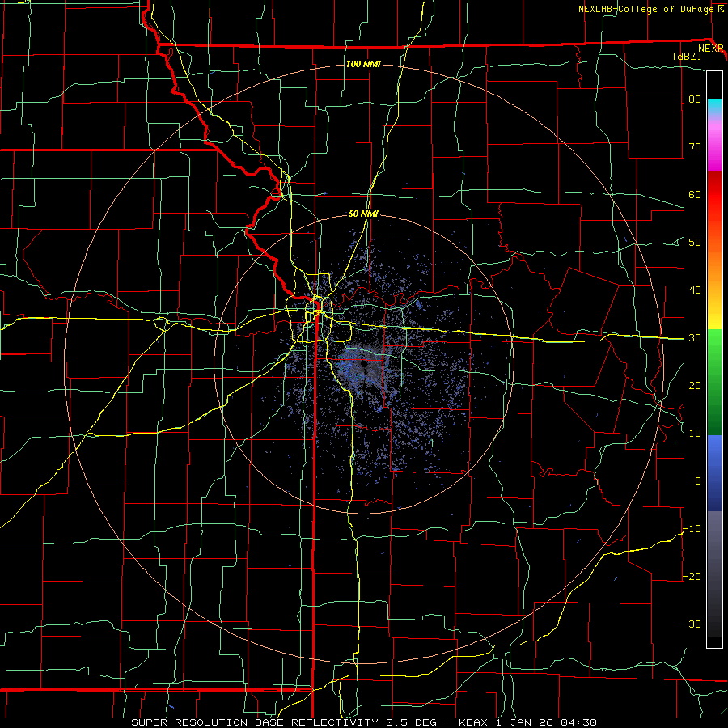Click the "100 NMI" range ring label
The width and height of the screenshot is (728, 728).
[x=363, y=64]
